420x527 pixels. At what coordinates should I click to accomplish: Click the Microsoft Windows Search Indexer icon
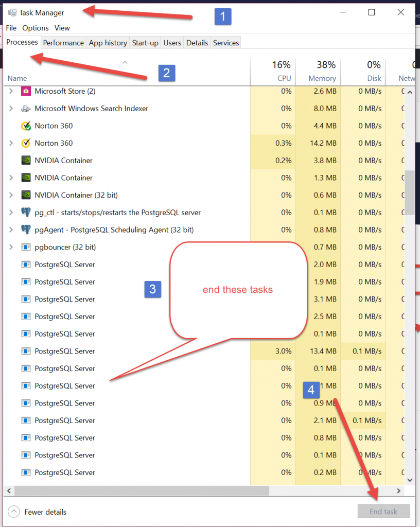[x=26, y=109]
